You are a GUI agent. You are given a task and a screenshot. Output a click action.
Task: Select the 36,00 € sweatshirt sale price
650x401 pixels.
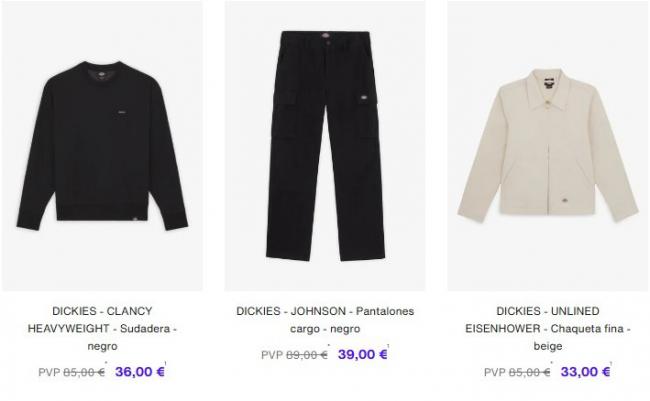point(140,372)
